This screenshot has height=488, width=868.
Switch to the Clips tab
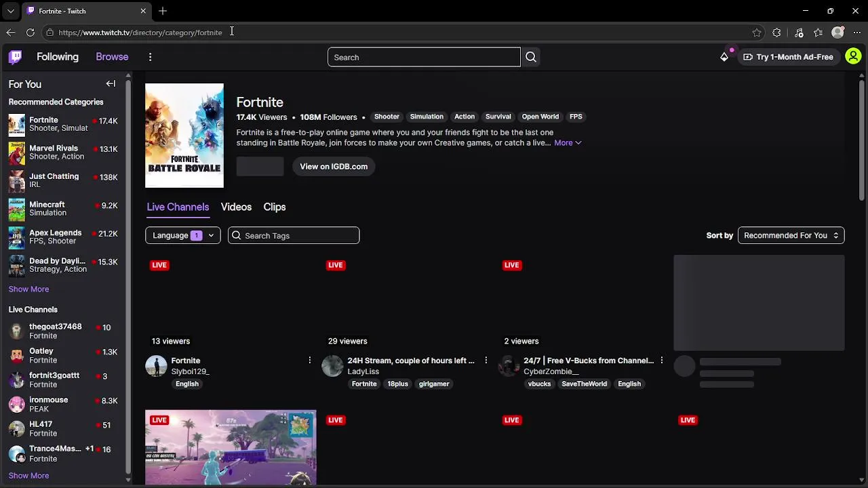pos(275,207)
